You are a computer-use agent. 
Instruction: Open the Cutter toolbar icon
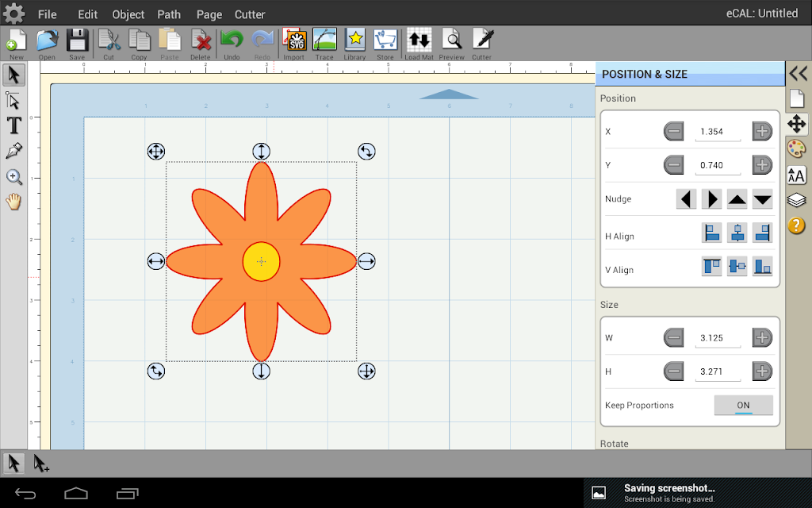(x=482, y=44)
